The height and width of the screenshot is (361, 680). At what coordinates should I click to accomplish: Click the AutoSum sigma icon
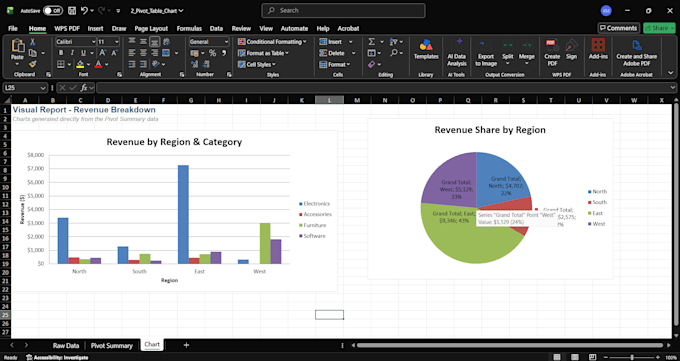(372, 42)
